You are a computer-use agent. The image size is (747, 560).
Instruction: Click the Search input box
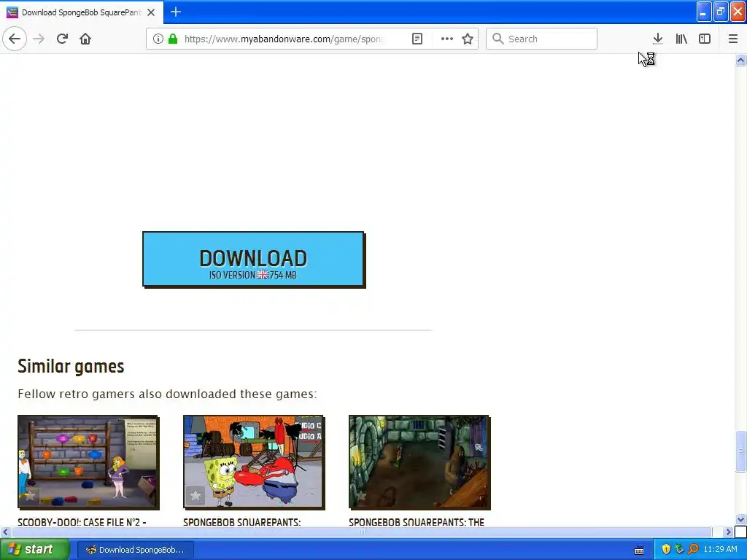coord(541,39)
